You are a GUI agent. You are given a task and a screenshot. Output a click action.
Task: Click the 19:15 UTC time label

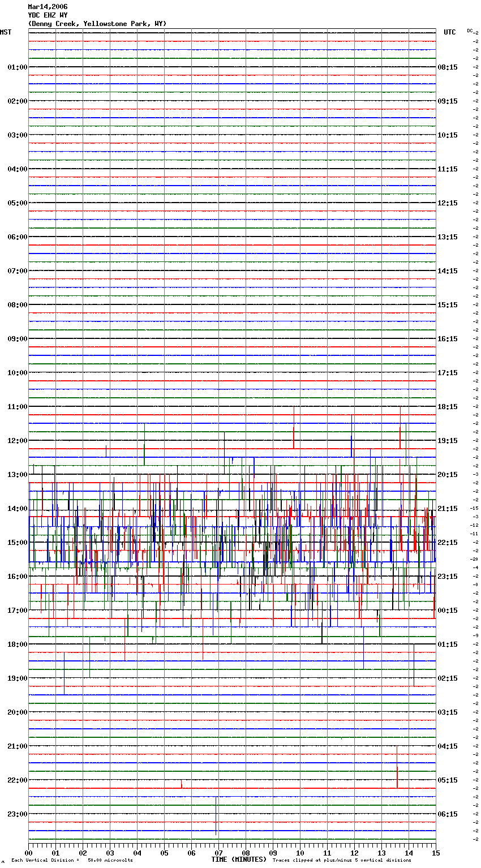point(448,441)
